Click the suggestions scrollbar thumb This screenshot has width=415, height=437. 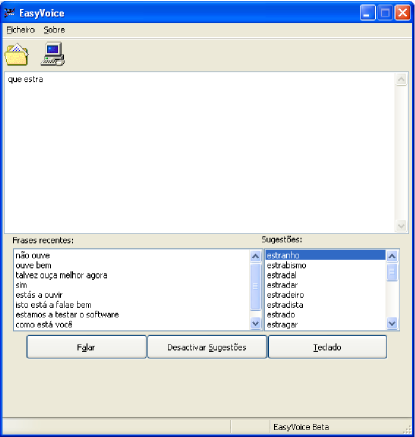pyautogui.click(x=392, y=272)
